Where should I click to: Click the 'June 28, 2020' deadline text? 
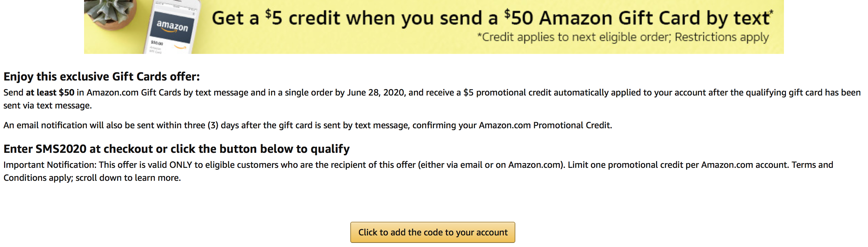click(x=376, y=92)
